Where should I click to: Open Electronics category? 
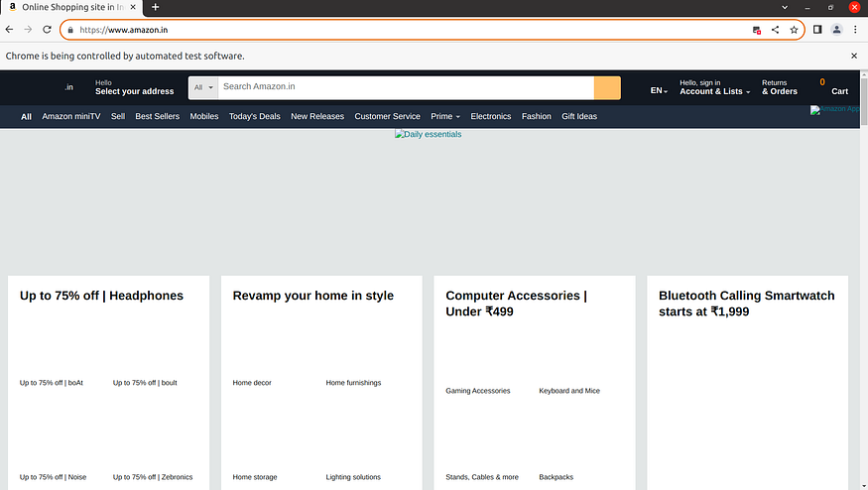coord(490,116)
